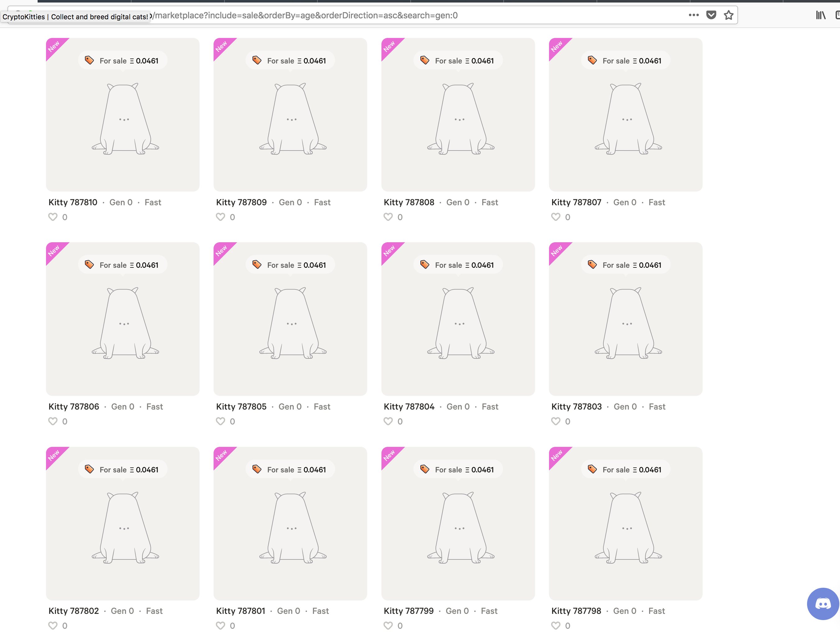
Task: Like Kitty 787807 with heart icon
Action: click(556, 217)
